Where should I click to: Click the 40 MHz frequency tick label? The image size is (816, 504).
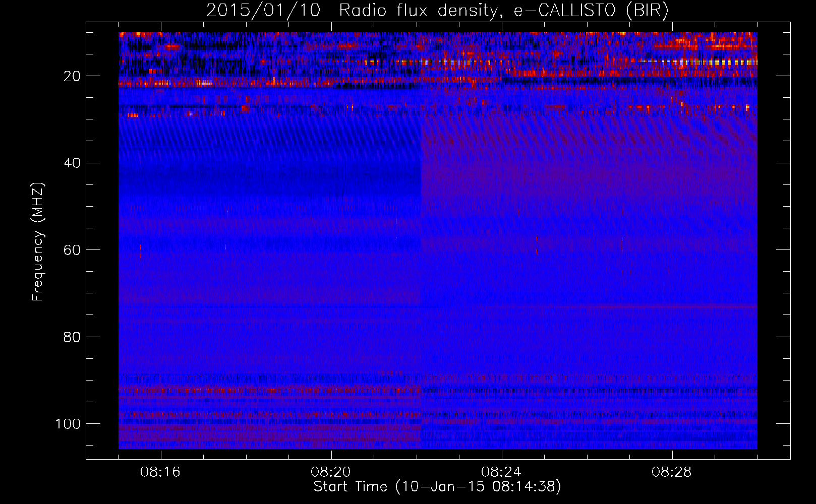[x=72, y=163]
